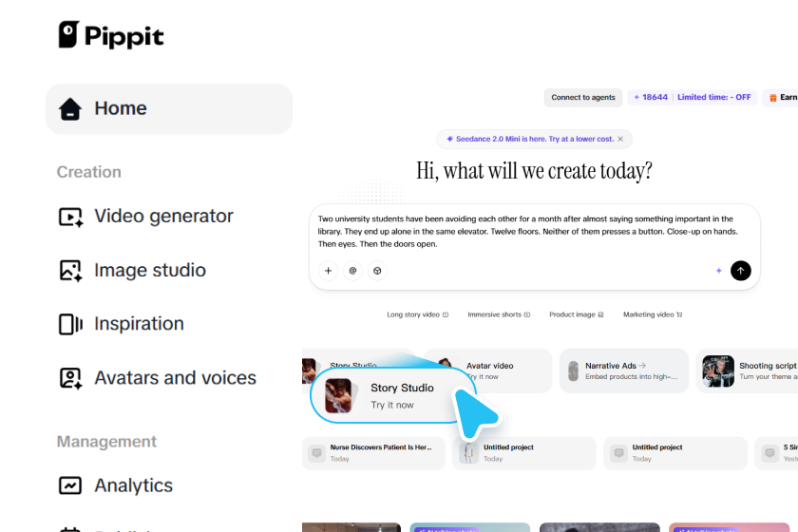
Task: Select Immersive shorts suggestion
Action: [x=499, y=314]
